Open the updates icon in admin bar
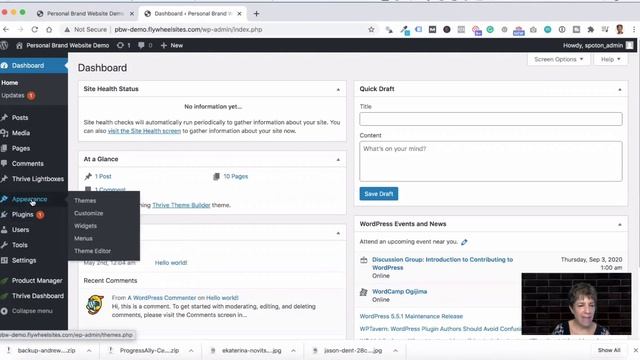This screenshot has height=360, width=640. (x=123, y=45)
